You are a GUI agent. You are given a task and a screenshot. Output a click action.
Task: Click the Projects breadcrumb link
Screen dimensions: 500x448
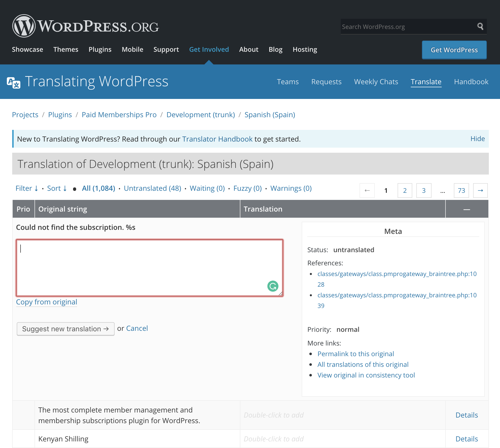tap(25, 115)
